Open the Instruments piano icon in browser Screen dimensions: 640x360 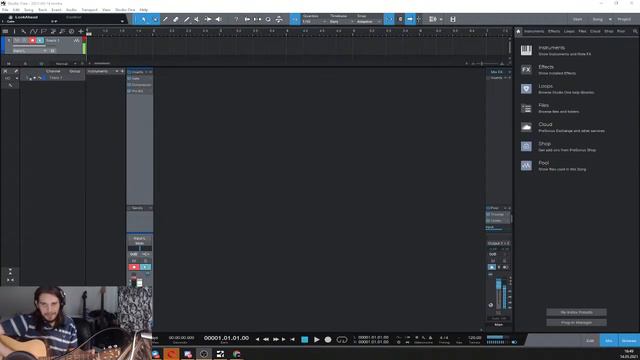tap(526, 50)
